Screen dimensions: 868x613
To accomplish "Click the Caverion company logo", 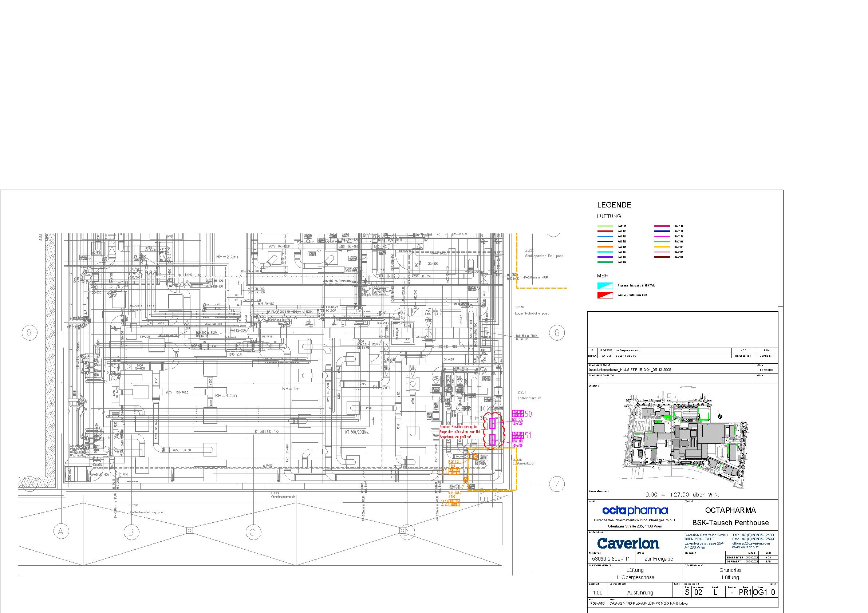I will (x=628, y=543).
